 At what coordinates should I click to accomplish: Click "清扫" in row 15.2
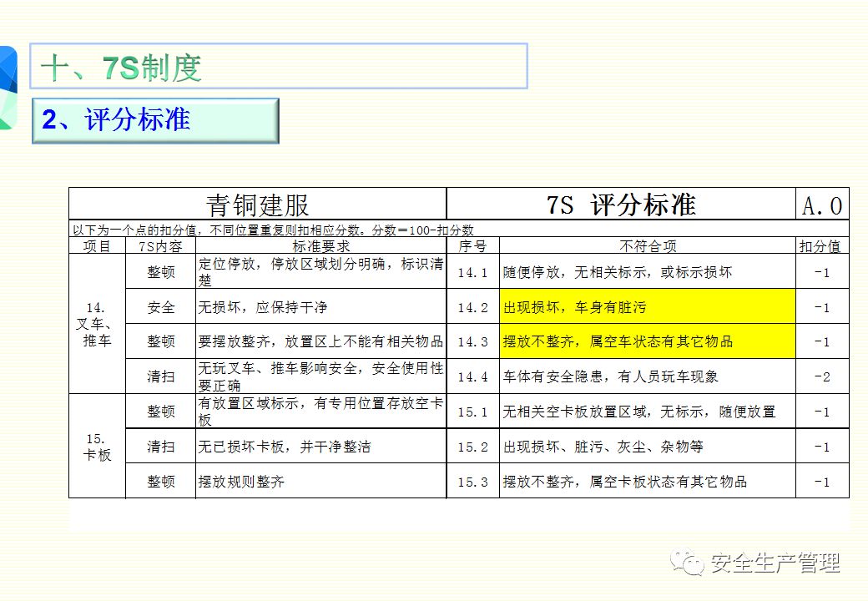(160, 446)
